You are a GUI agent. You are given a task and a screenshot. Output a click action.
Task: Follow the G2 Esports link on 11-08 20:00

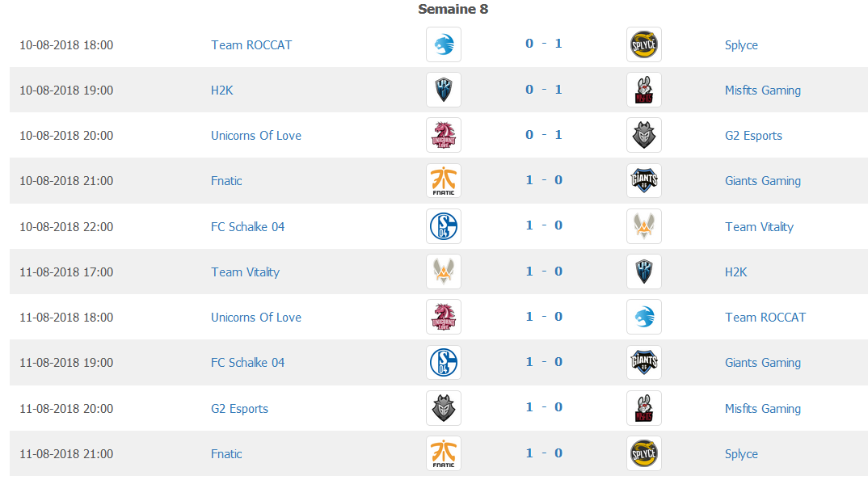(x=239, y=409)
